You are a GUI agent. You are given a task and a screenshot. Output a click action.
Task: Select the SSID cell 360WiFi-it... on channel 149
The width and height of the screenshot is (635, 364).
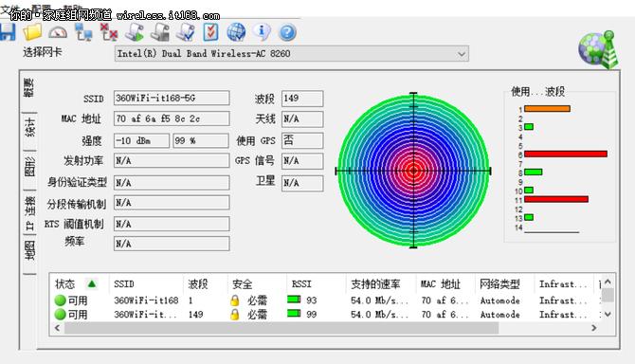[x=145, y=314]
